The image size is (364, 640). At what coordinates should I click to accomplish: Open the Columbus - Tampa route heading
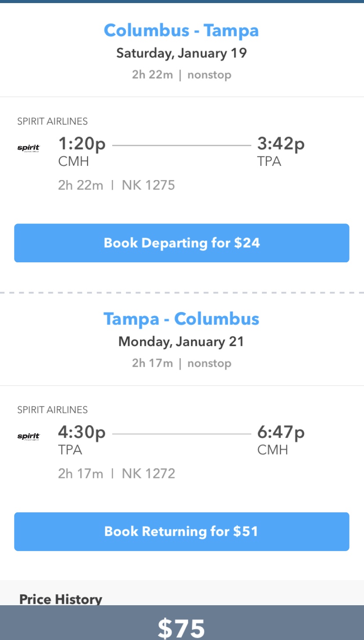[x=181, y=30]
